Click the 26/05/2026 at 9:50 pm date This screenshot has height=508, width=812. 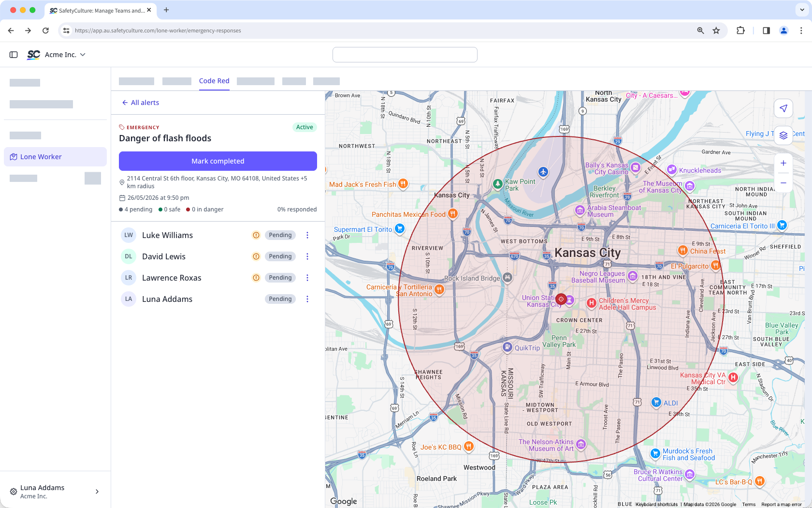[158, 198]
